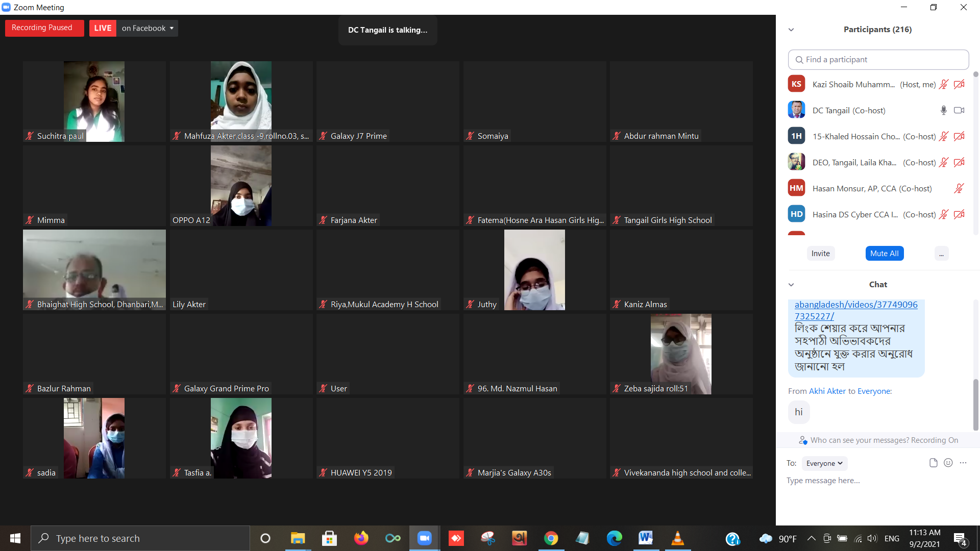Click the HM avatar of Hasan Monsur
The width and height of the screenshot is (980, 551).
796,188
